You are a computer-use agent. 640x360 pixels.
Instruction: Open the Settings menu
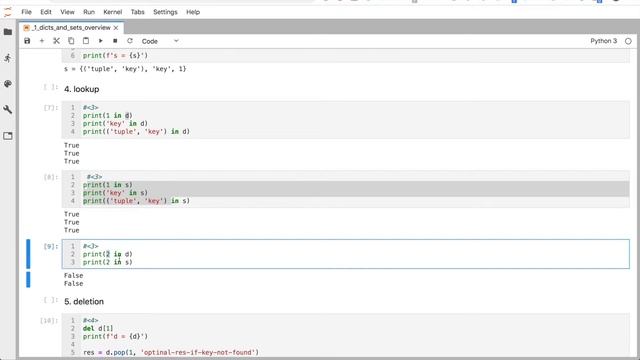pos(165,12)
